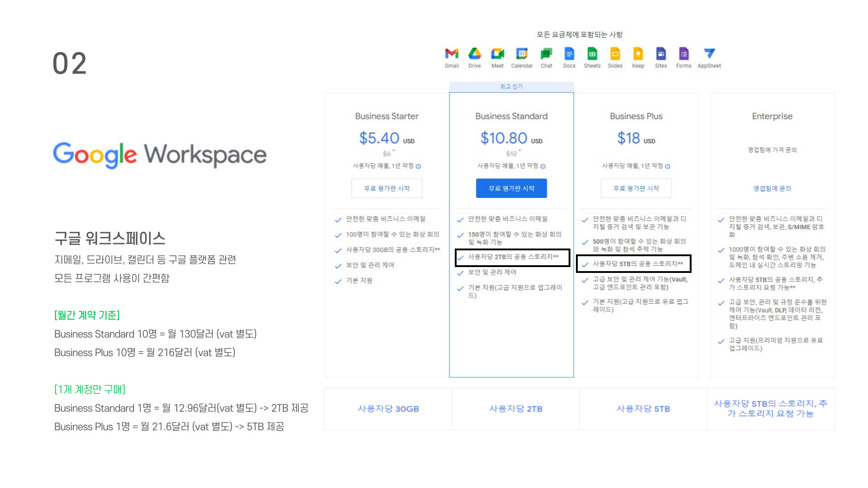The height and width of the screenshot is (488, 868).
Task: Click the Google Forms icon
Action: (x=684, y=54)
